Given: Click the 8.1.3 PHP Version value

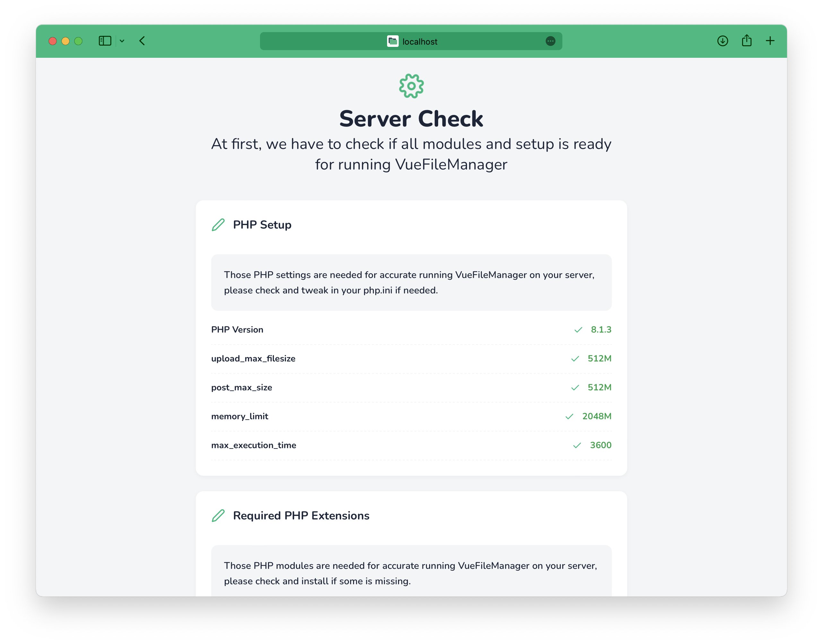Looking at the screenshot, I should pos(601,329).
